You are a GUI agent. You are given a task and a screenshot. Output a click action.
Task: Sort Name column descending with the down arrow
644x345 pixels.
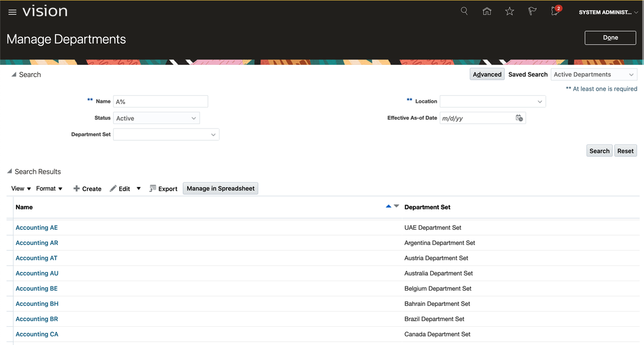395,206
